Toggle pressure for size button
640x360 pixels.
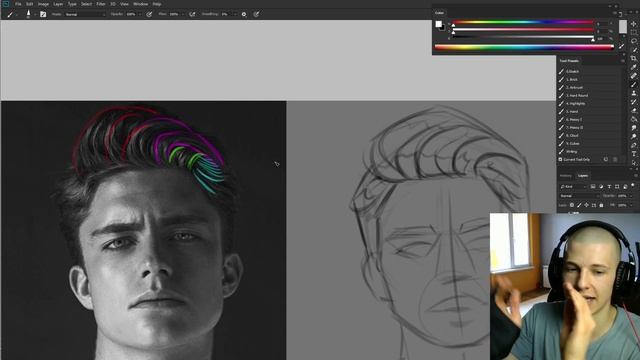pyautogui.click(x=256, y=14)
